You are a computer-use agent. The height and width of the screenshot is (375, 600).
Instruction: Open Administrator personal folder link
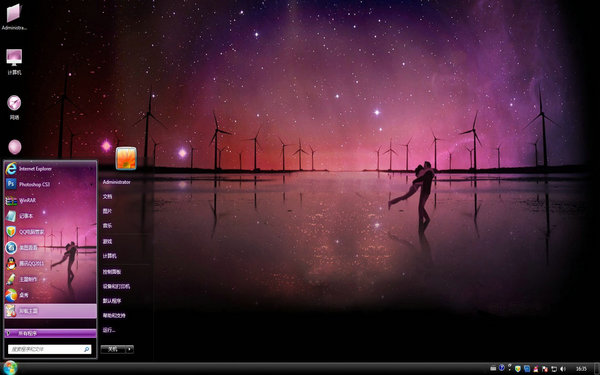point(117,182)
